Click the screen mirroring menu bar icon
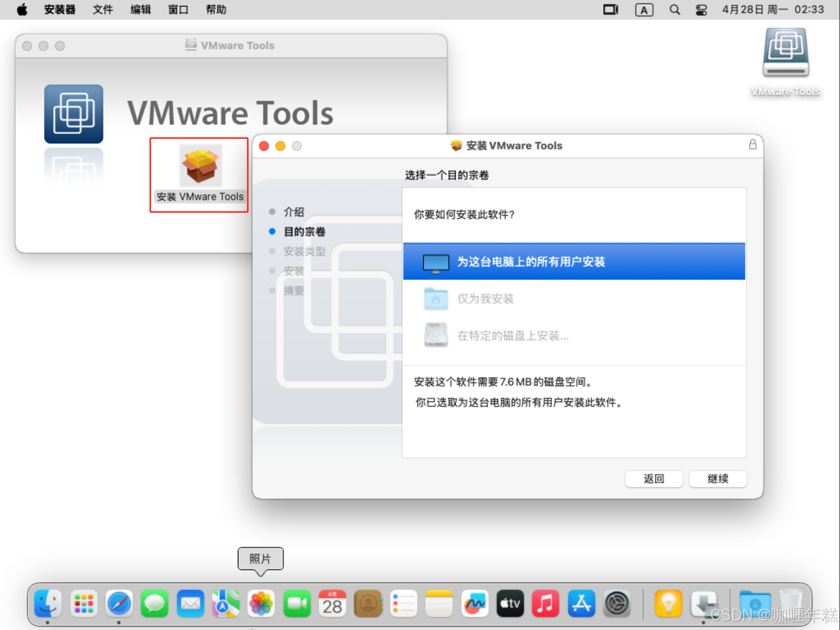Image resolution: width=840 pixels, height=630 pixels. 611,10
